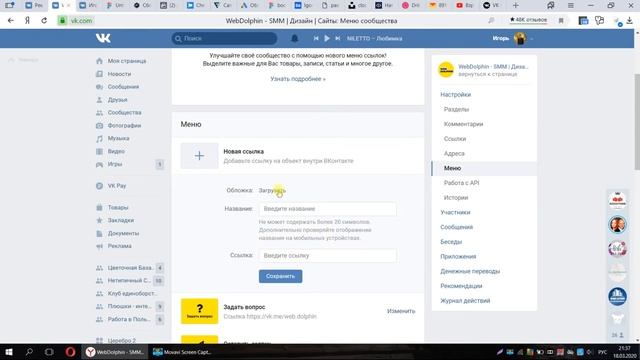Open Работа с API settings item
The width and height of the screenshot is (640, 360).
tap(461, 183)
